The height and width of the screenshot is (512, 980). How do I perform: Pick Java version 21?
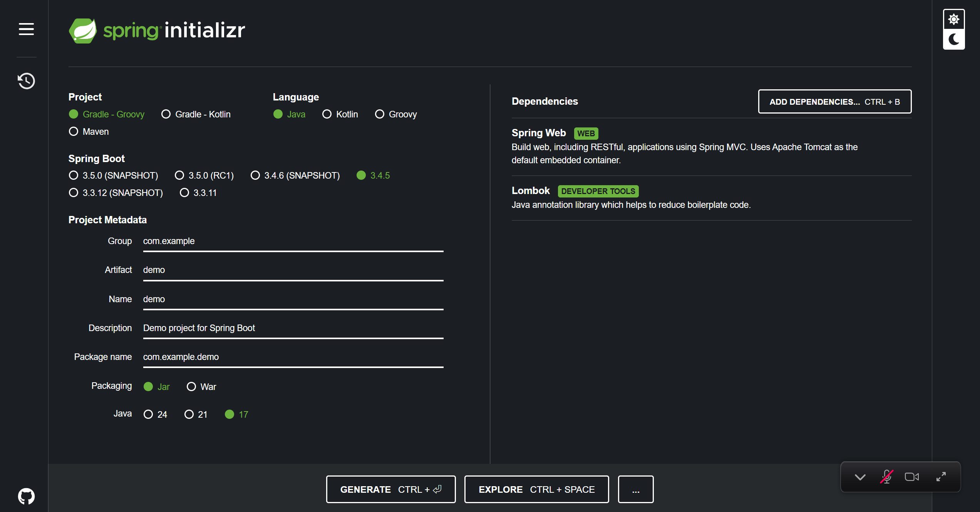pos(189,414)
